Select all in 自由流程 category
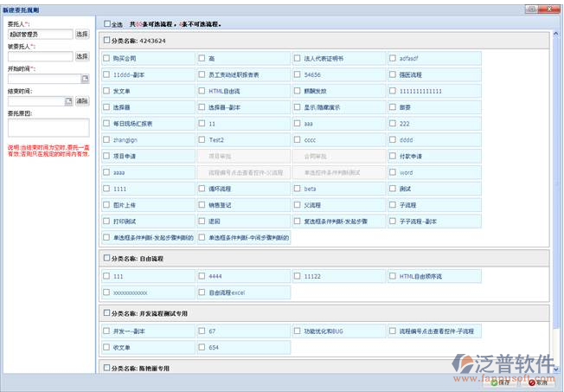This screenshot has height=392, width=564. coord(106,258)
